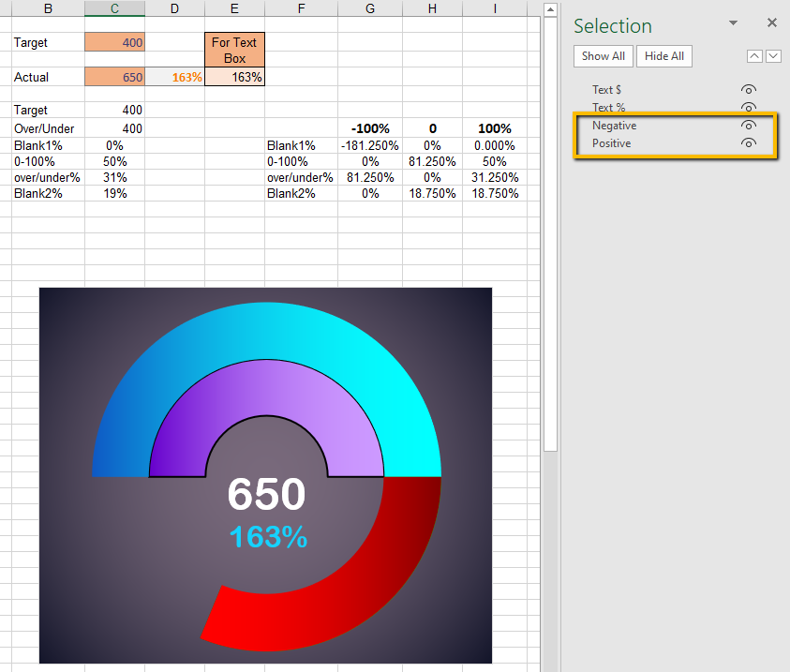This screenshot has width=790, height=672.
Task: Click the '-181.250%' cell
Action: click(370, 145)
